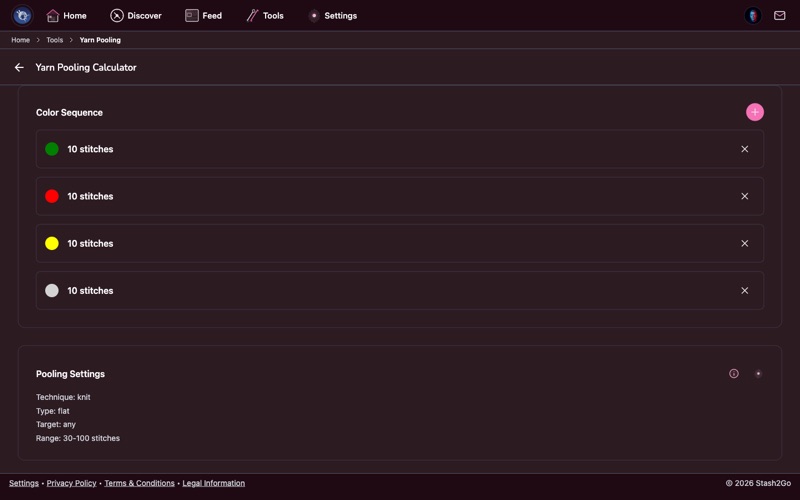Open the mail inbox icon
Screen dimensions: 800x500
point(780,16)
